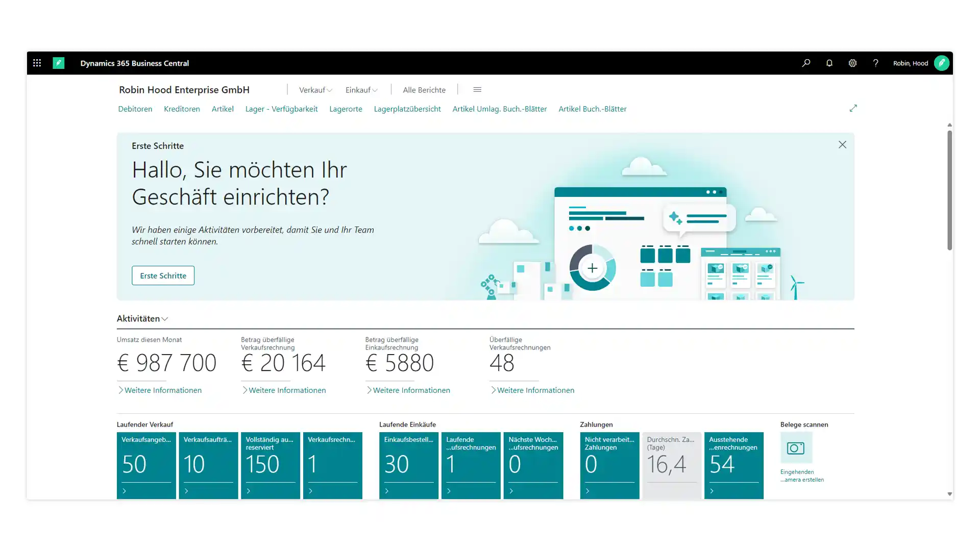This screenshot has width=980, height=551.
Task: Open the help question mark icon
Action: tap(875, 63)
